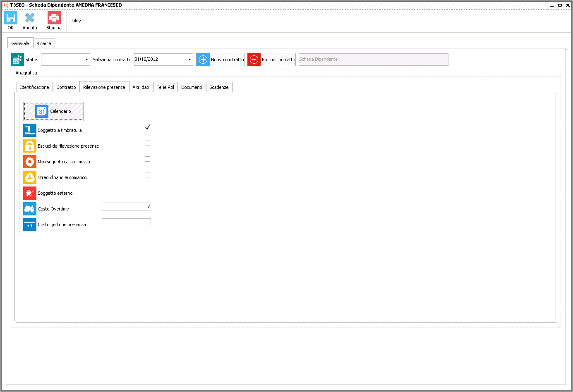Click the Costo Overtime value field
Screen dimensions: 573x392
click(126, 206)
